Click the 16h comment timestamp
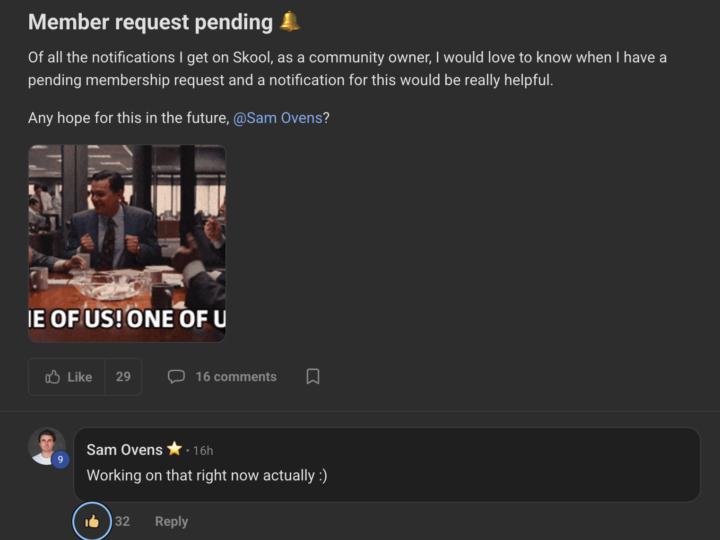Image resolution: width=720 pixels, height=540 pixels. pos(203,451)
